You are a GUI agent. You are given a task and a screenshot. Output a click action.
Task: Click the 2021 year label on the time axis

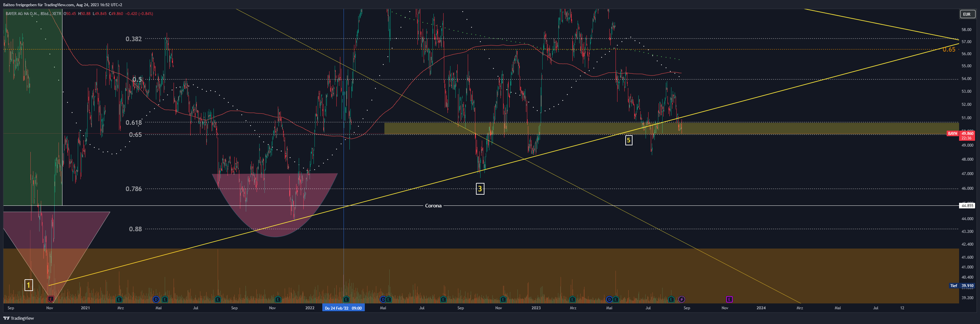click(x=85, y=308)
